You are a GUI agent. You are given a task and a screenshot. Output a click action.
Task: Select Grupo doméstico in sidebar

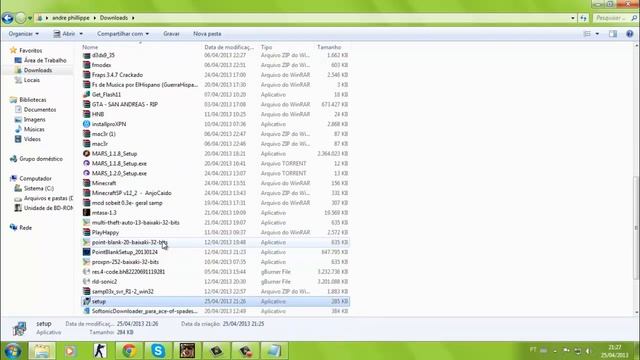[x=41, y=159]
